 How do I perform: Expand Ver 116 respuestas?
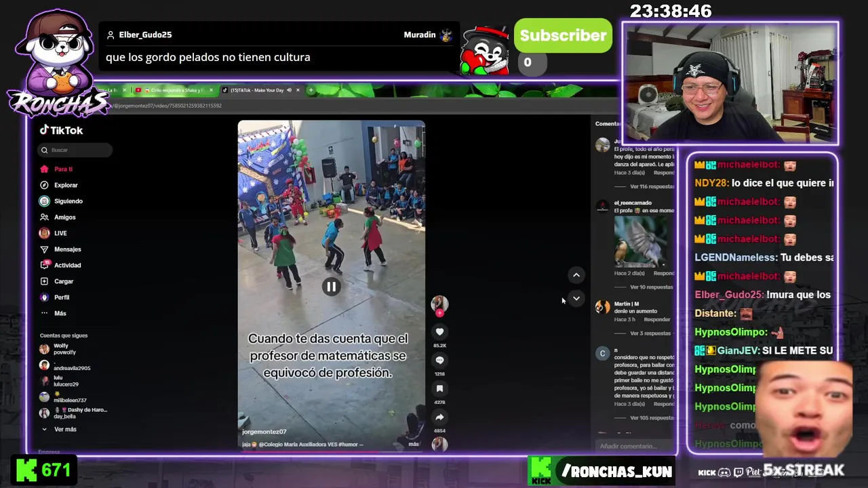652,186
